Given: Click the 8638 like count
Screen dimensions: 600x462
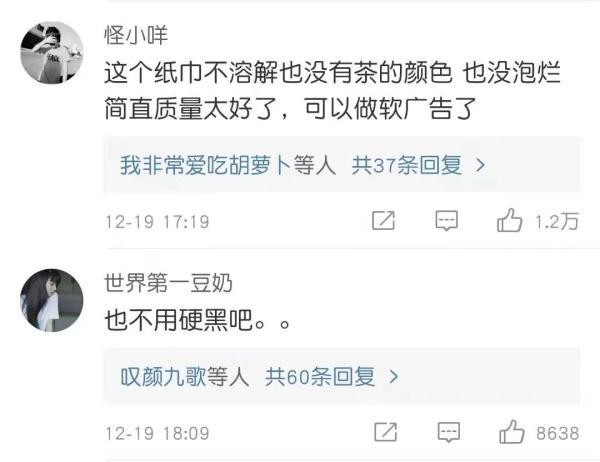Looking at the screenshot, I should (x=558, y=433).
